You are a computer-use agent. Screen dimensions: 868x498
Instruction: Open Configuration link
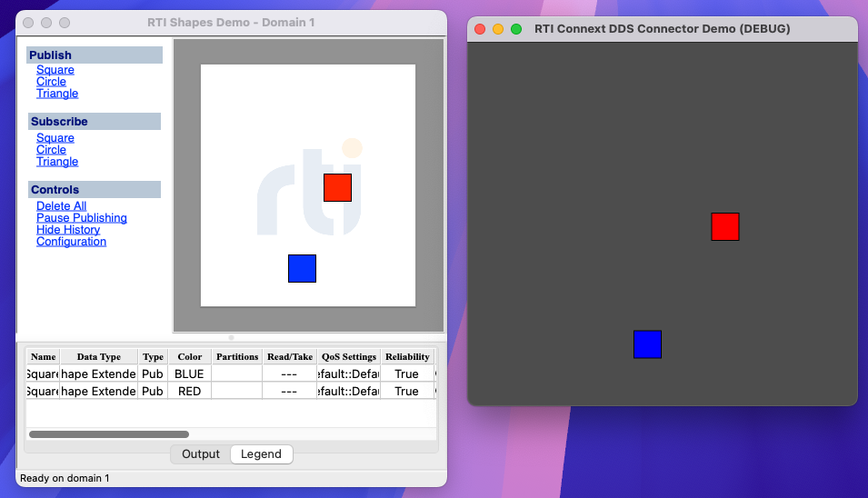click(72, 241)
